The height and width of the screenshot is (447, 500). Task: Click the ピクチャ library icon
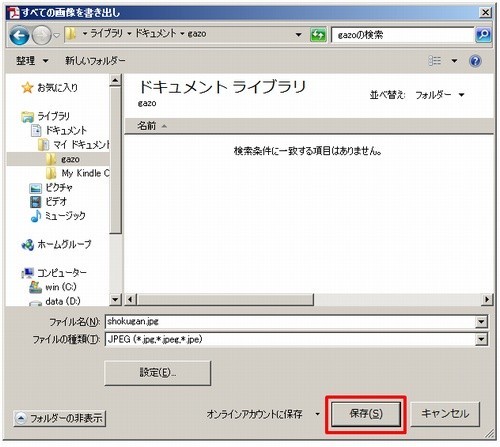35,188
